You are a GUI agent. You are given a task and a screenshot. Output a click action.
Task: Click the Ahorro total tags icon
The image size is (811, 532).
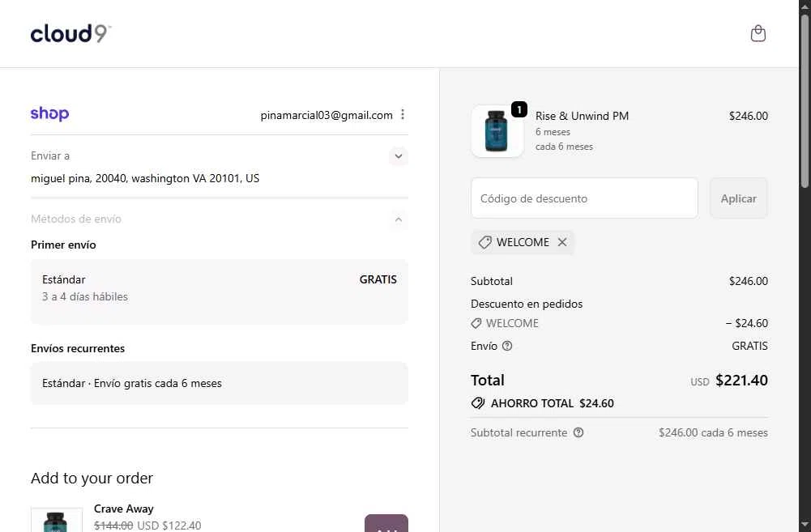click(x=478, y=403)
